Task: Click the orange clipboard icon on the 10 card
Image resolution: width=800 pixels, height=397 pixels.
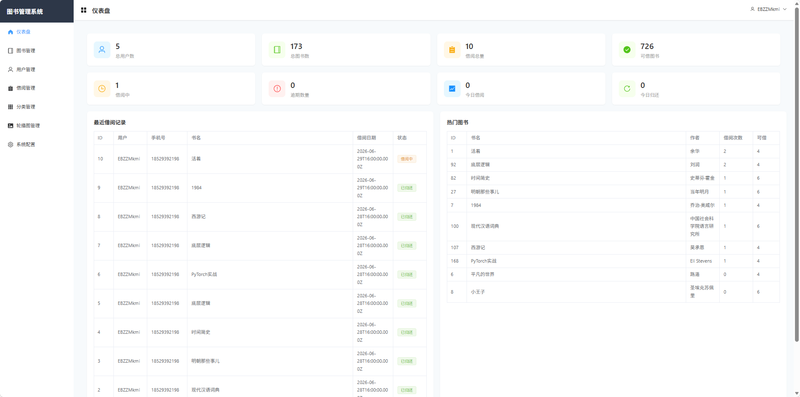Action: (452, 49)
